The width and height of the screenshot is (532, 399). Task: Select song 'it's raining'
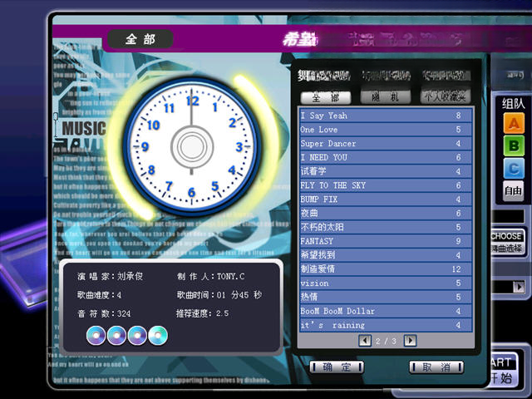pyautogui.click(x=386, y=325)
